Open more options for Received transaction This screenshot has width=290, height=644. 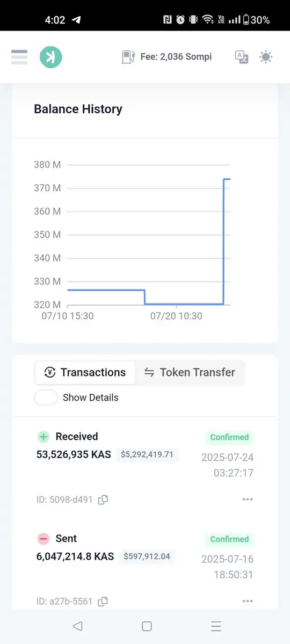coord(247,500)
